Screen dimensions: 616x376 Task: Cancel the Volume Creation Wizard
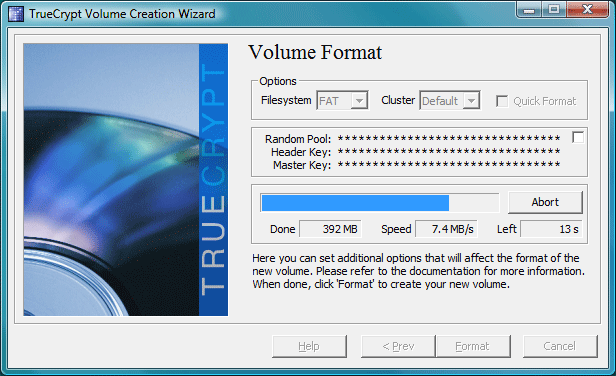(x=560, y=346)
